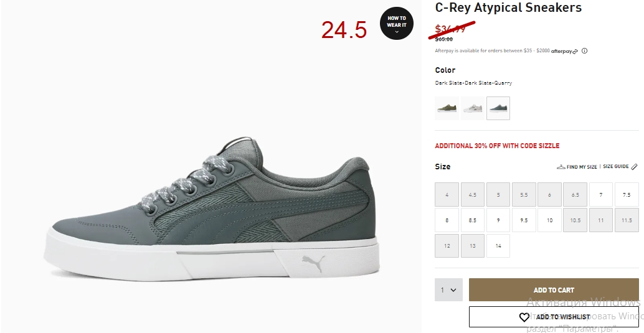
Task: Click the Puma logo on the shoe sole
Action: pos(313,263)
